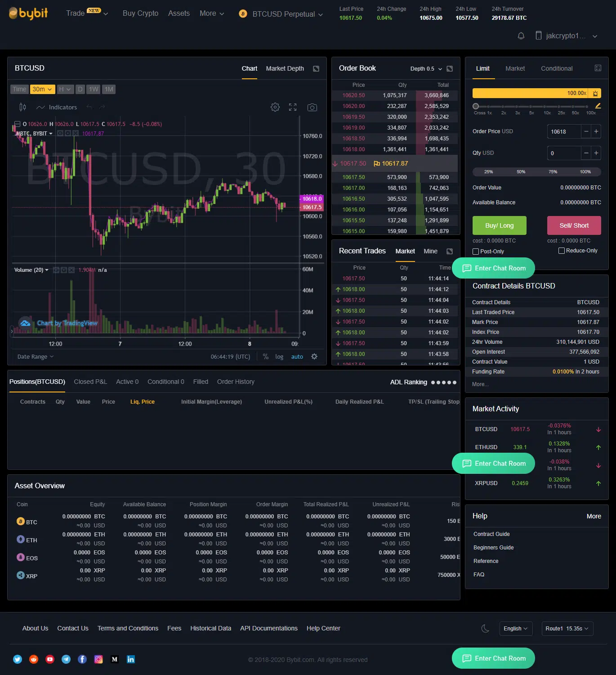Take a chart snapshot with camera icon
The image size is (616, 675).
coord(312,107)
